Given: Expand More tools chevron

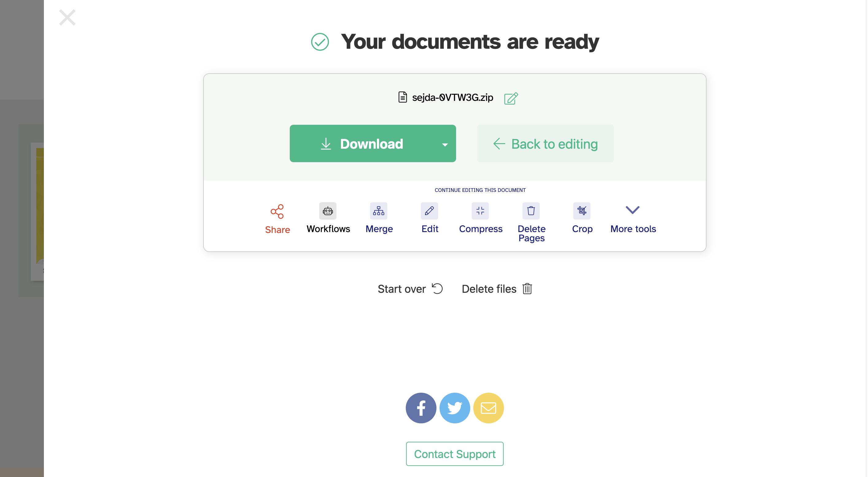Looking at the screenshot, I should 633,210.
